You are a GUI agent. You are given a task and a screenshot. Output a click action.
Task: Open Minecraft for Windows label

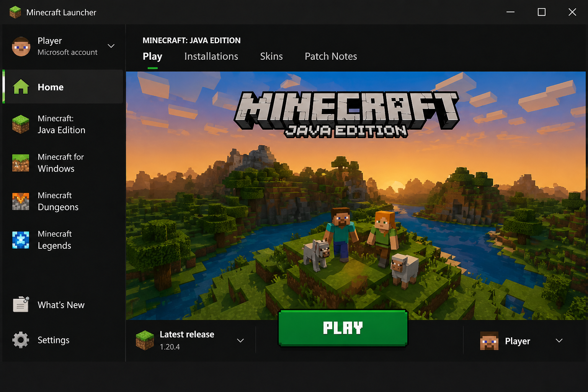coord(60,163)
